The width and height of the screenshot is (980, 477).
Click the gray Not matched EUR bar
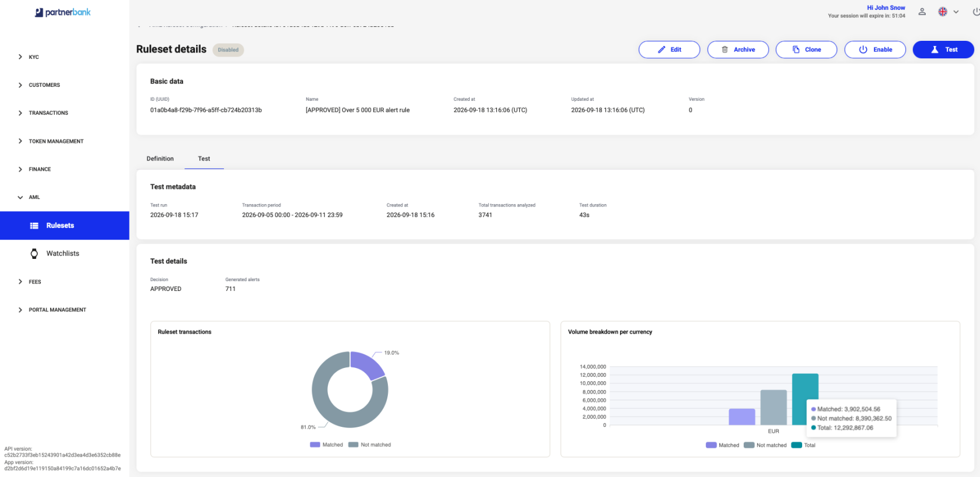pos(773,408)
